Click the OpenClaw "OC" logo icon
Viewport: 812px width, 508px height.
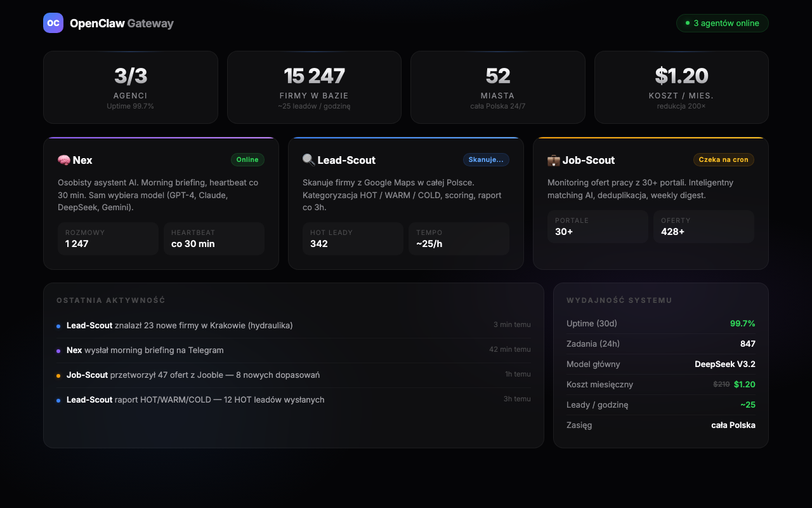(53, 23)
